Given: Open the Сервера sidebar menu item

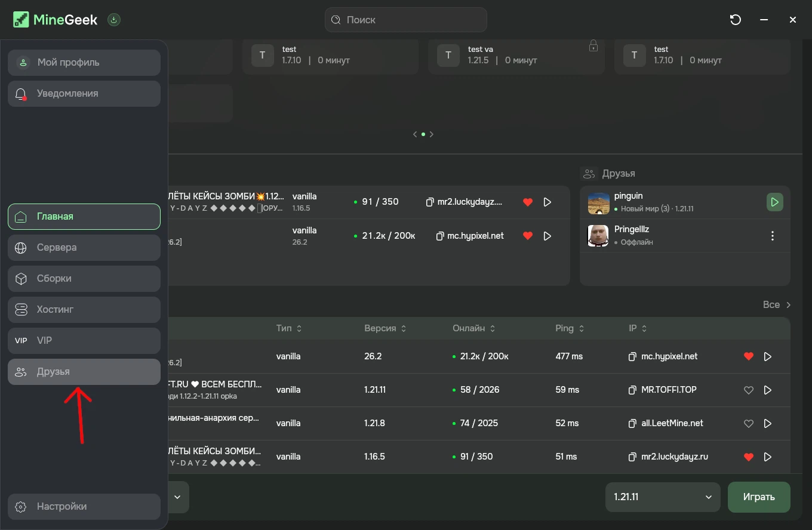Looking at the screenshot, I should [x=84, y=248].
